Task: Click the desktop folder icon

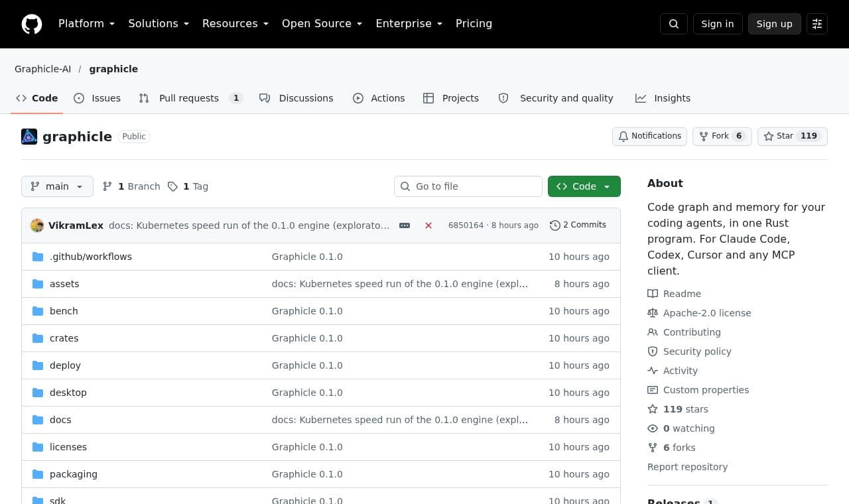Action: point(38,393)
